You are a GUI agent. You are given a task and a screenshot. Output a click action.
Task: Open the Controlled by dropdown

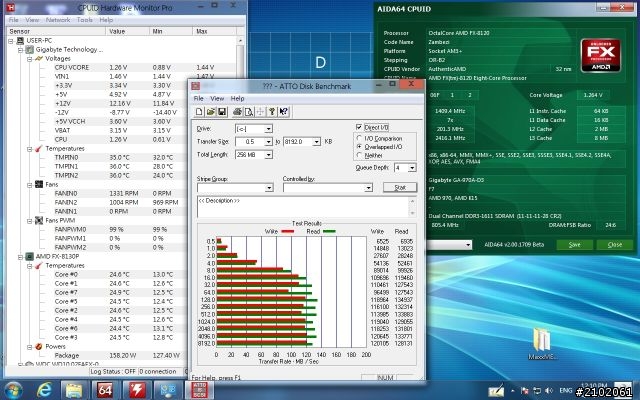pyautogui.click(x=369, y=188)
